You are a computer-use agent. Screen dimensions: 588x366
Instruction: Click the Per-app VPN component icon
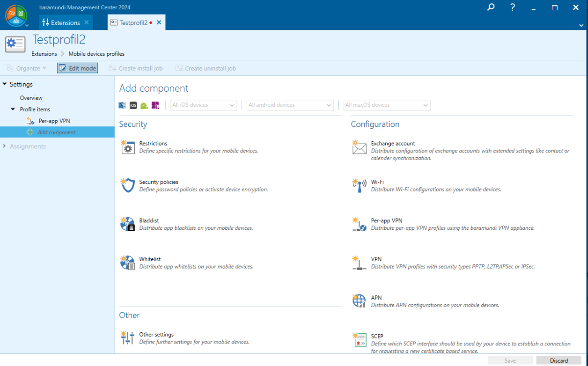point(359,224)
